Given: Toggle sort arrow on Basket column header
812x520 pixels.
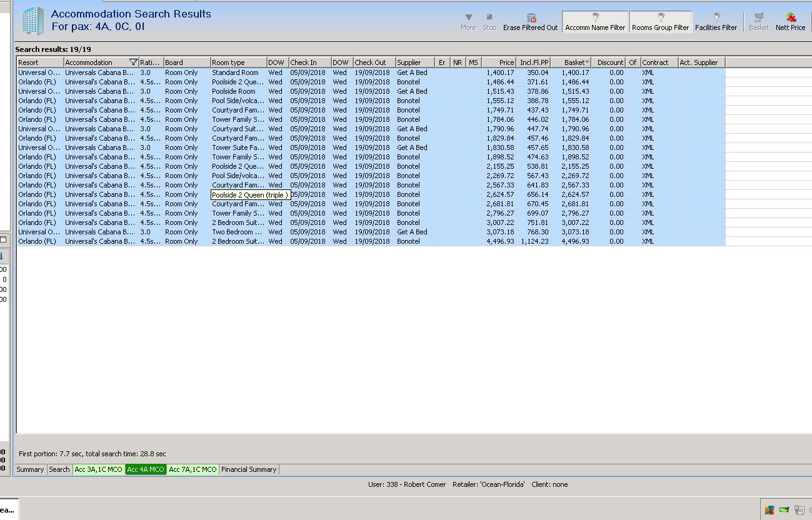Looking at the screenshot, I should (587, 62).
